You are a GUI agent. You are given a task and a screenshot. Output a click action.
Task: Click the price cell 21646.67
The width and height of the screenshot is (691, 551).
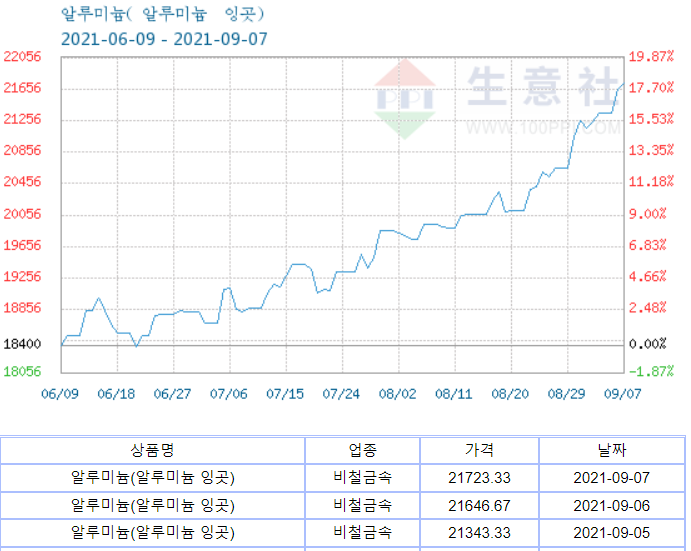click(479, 506)
